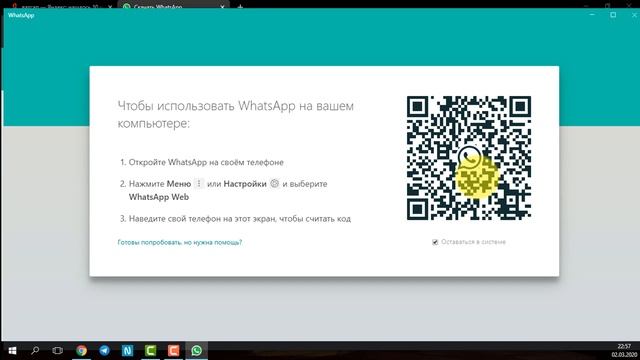Open a new browser tab with plus button
This screenshot has height=360, width=640.
tap(240, 7)
